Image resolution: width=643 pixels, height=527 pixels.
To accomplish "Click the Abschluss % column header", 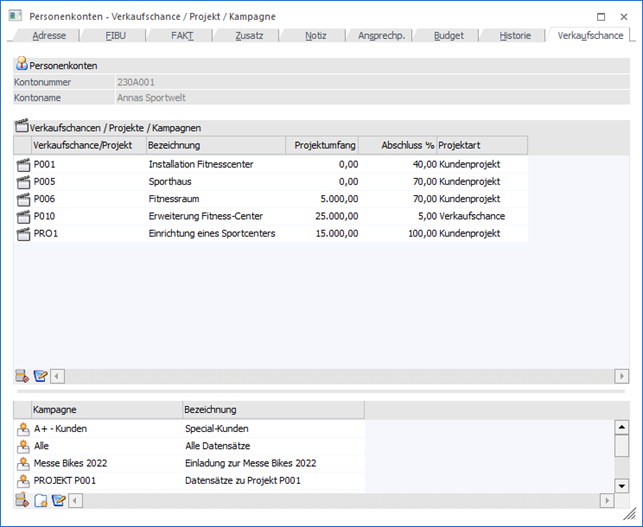I will [x=397, y=146].
